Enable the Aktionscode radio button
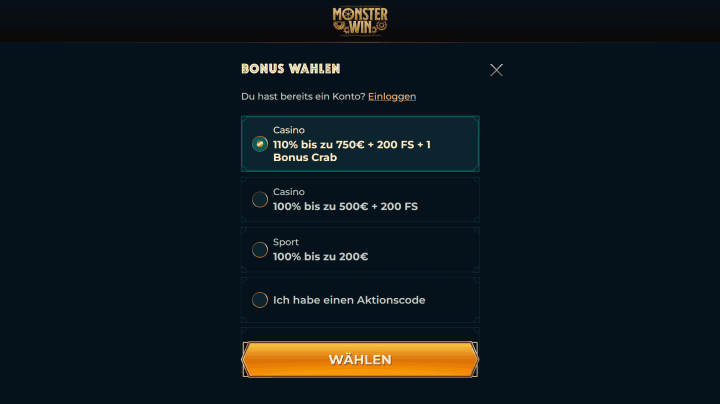720x404 pixels. (259, 300)
